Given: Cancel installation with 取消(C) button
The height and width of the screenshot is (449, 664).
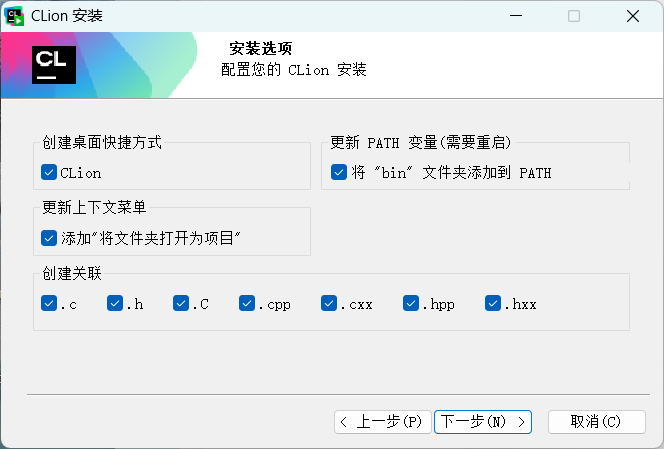Looking at the screenshot, I should pyautogui.click(x=597, y=422).
